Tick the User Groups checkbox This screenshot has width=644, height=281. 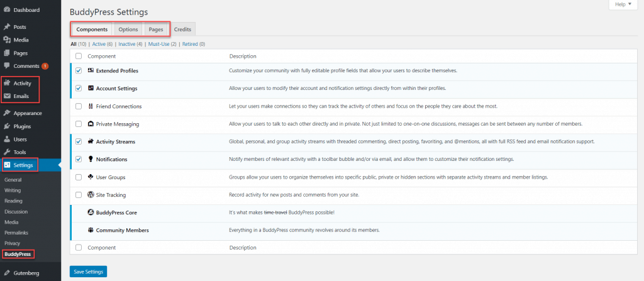point(79,177)
